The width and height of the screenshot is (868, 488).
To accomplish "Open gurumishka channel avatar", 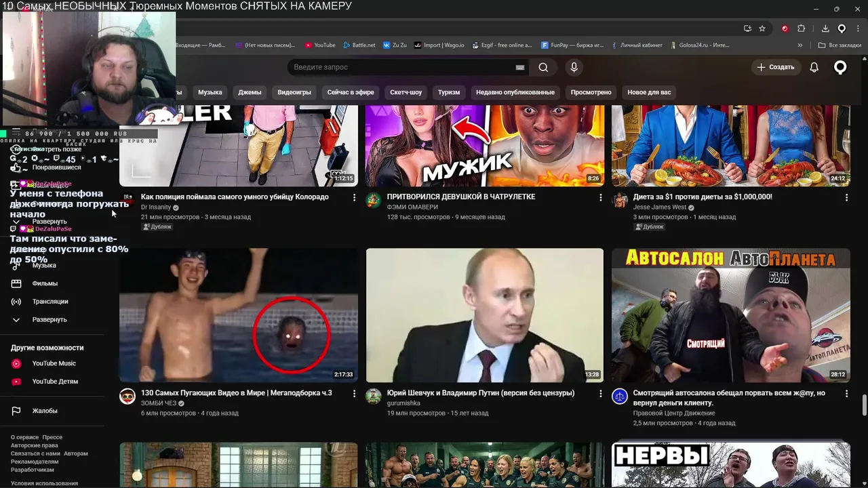I will click(x=374, y=396).
